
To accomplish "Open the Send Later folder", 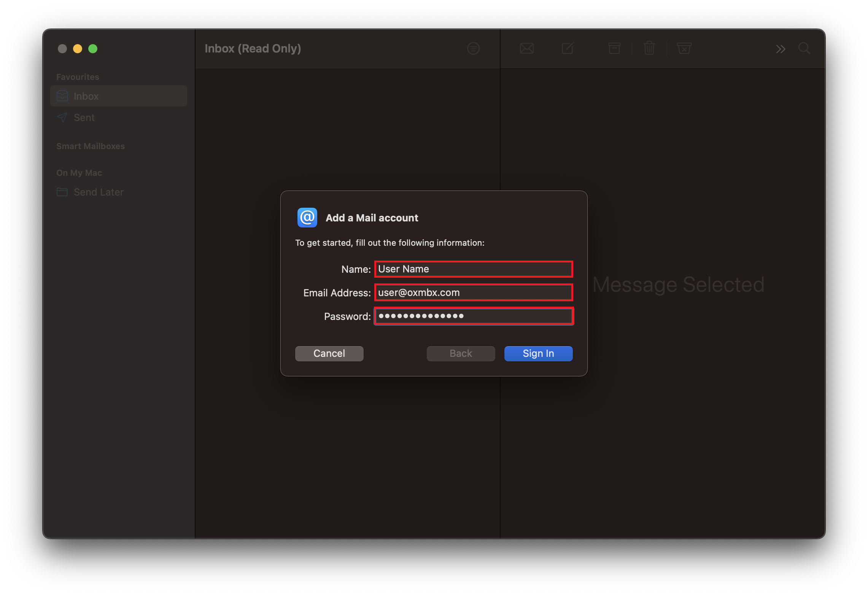I will [x=98, y=192].
